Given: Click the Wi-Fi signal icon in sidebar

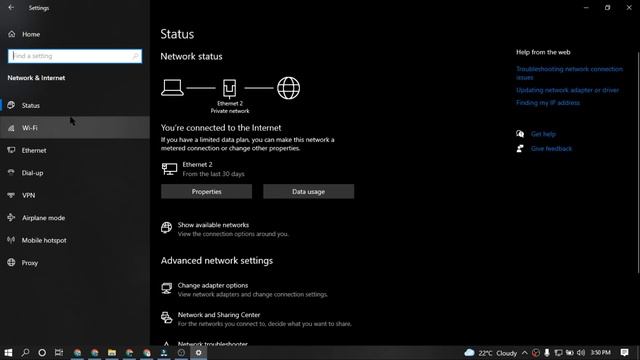Looking at the screenshot, I should point(11,128).
